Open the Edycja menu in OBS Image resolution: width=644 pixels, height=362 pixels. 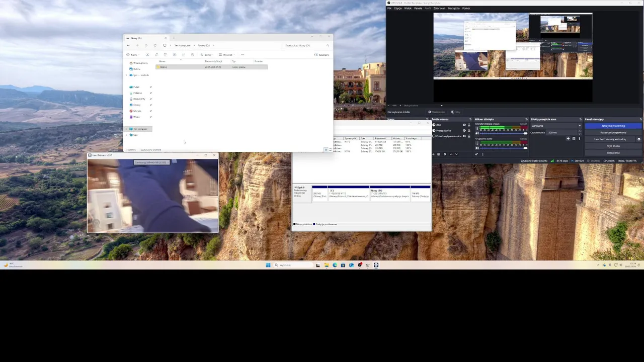[x=398, y=8]
